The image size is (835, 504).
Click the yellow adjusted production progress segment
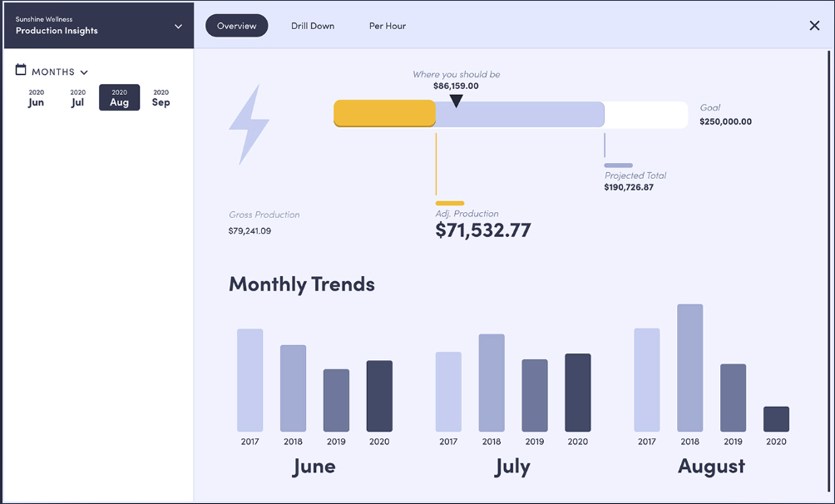coord(384,113)
